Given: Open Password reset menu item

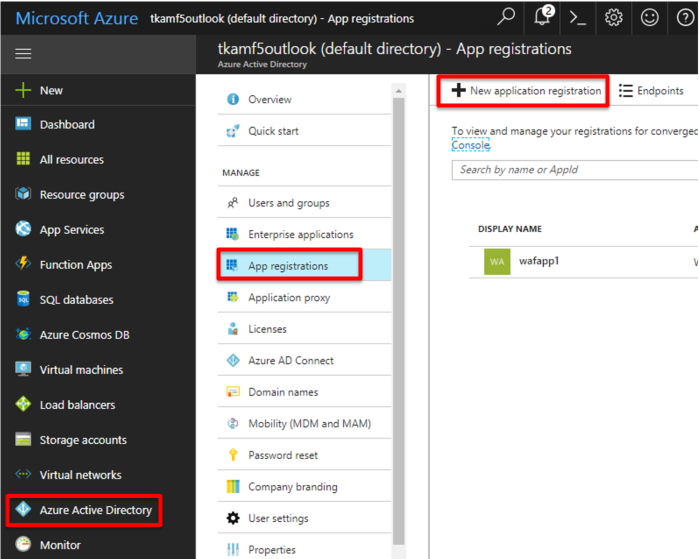Looking at the screenshot, I should [304, 455].
